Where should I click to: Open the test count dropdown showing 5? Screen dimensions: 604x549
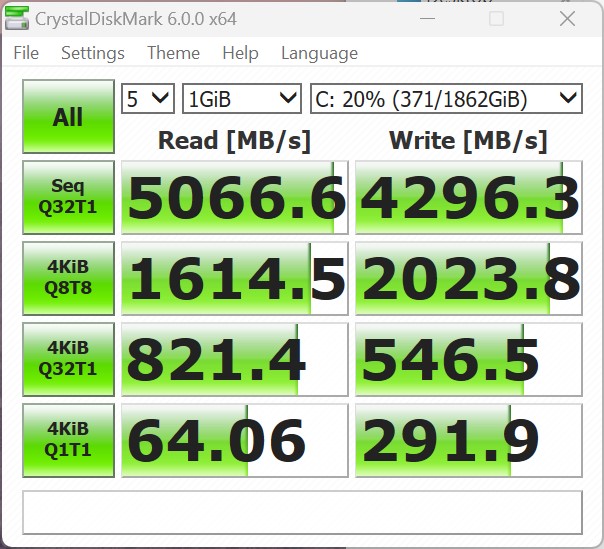(147, 98)
